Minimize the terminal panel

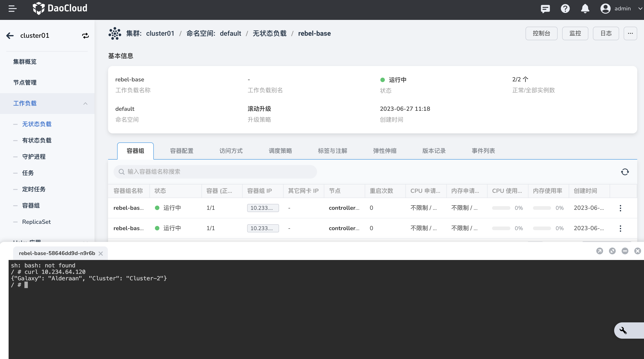[x=625, y=251]
